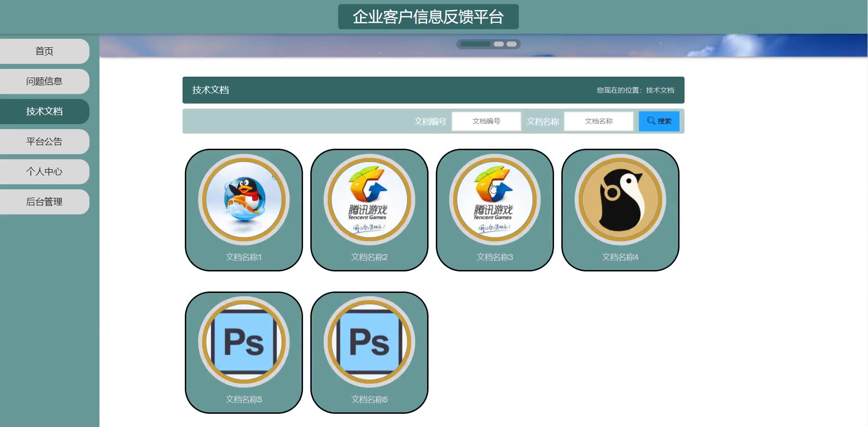Viewport: 868px width, 427px height.
Task: Go to 首页 in the sidebar
Action: [x=44, y=51]
